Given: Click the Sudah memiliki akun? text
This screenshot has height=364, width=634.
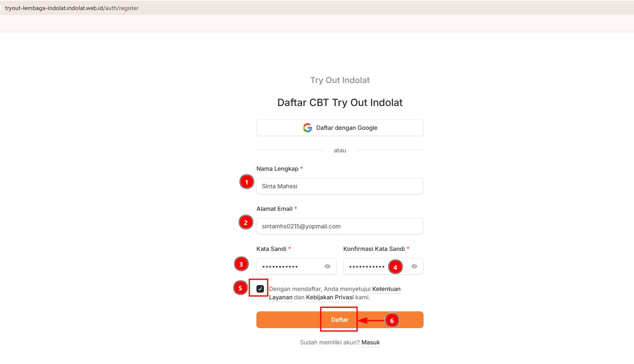Looking at the screenshot, I should 330,342.
